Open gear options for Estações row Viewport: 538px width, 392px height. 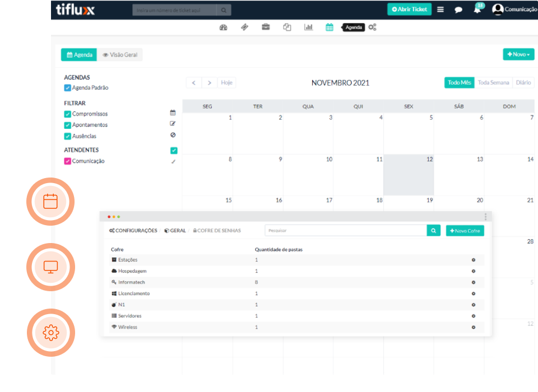474,260
